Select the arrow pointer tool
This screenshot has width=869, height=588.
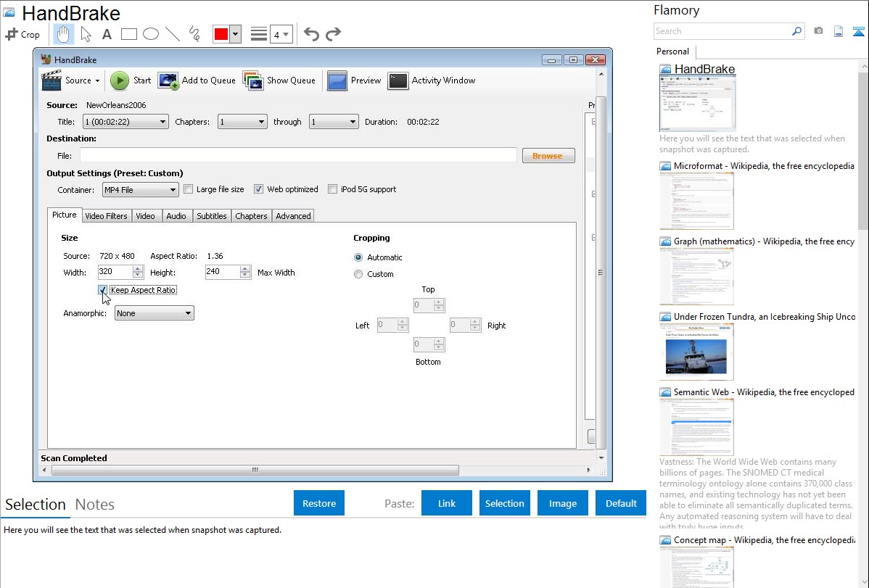click(x=86, y=34)
